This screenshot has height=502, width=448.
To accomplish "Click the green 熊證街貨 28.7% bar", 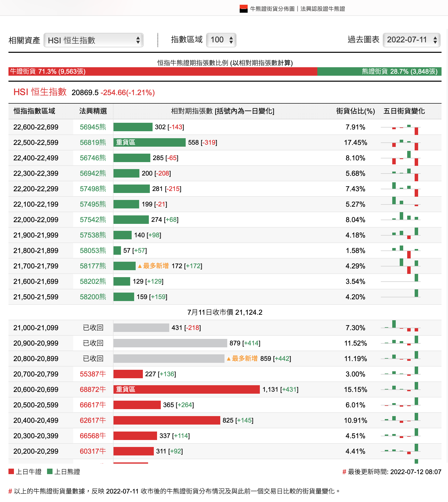I will [x=379, y=71].
